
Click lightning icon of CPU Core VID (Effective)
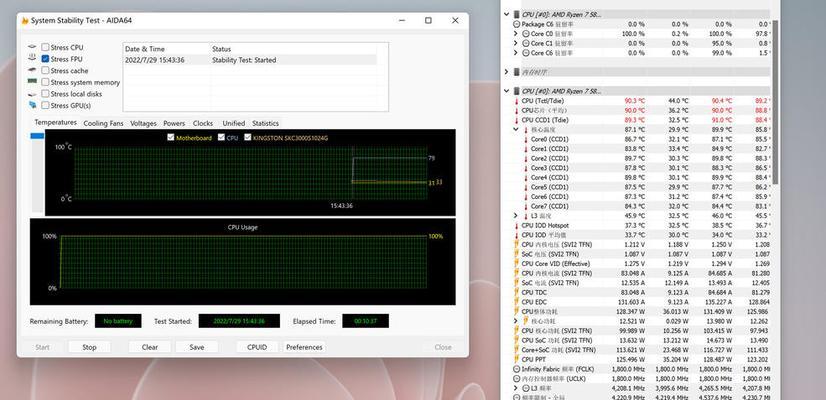[516, 264]
